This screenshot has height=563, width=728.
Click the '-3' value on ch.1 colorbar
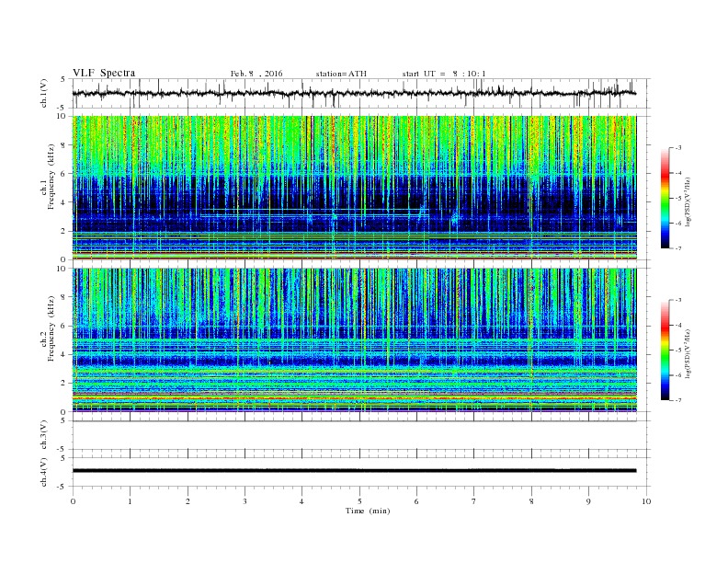point(677,148)
